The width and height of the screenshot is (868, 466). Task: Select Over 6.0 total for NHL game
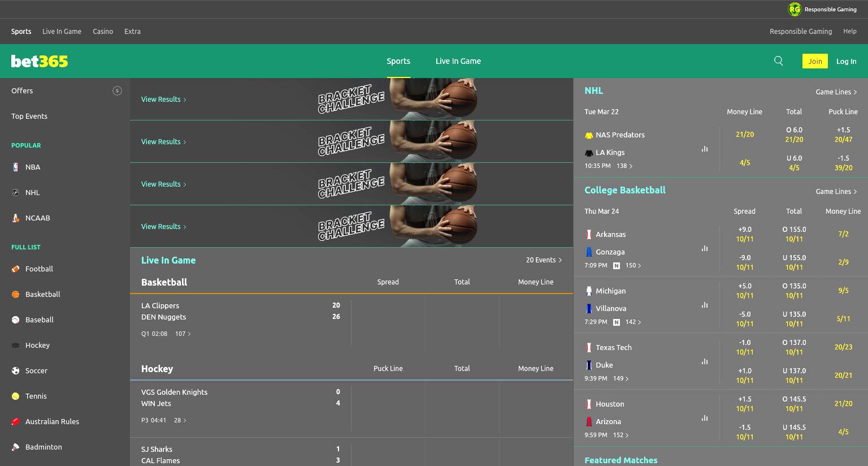tap(794, 135)
